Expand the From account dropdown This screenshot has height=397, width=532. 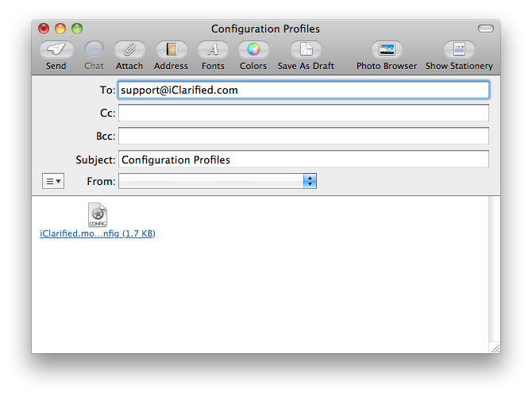pos(310,182)
